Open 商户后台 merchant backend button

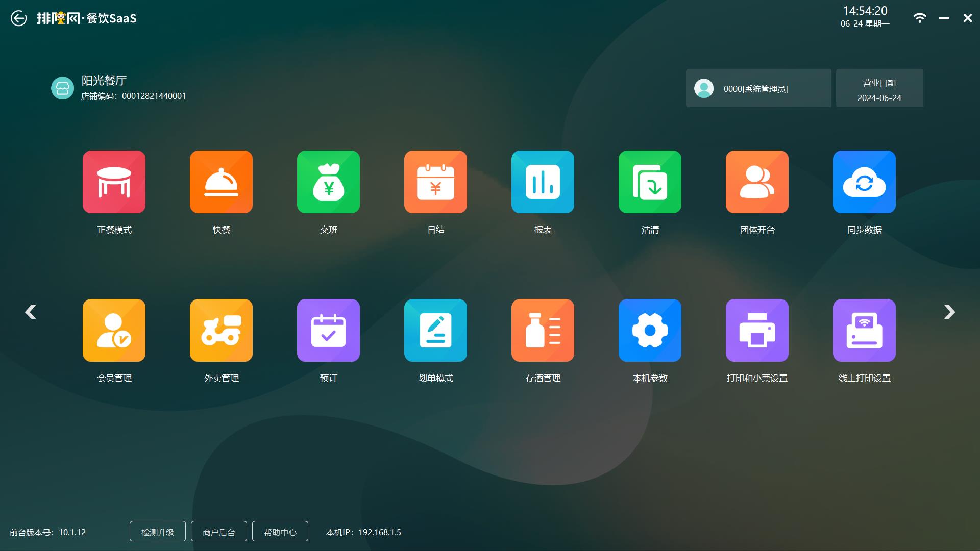tap(219, 532)
